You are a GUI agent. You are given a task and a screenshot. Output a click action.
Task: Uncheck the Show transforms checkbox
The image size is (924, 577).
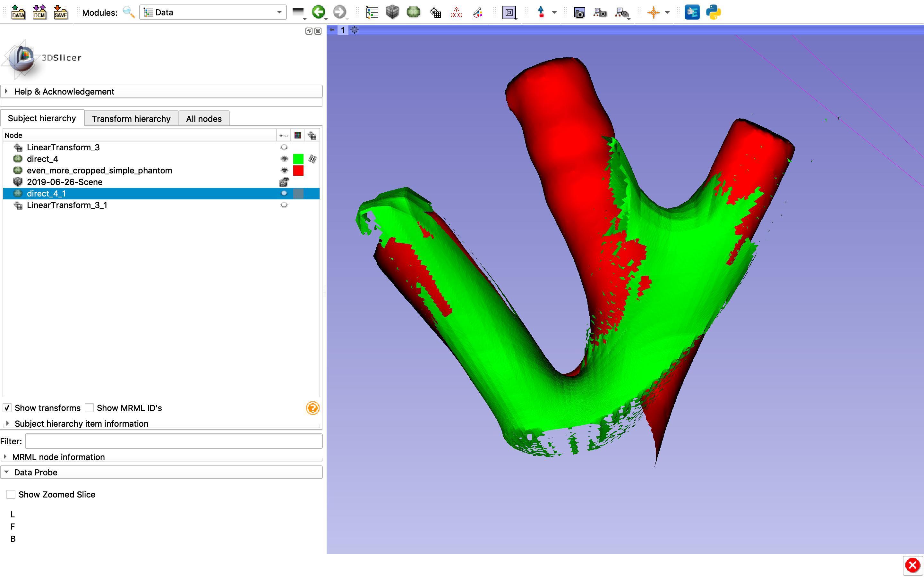[7, 408]
